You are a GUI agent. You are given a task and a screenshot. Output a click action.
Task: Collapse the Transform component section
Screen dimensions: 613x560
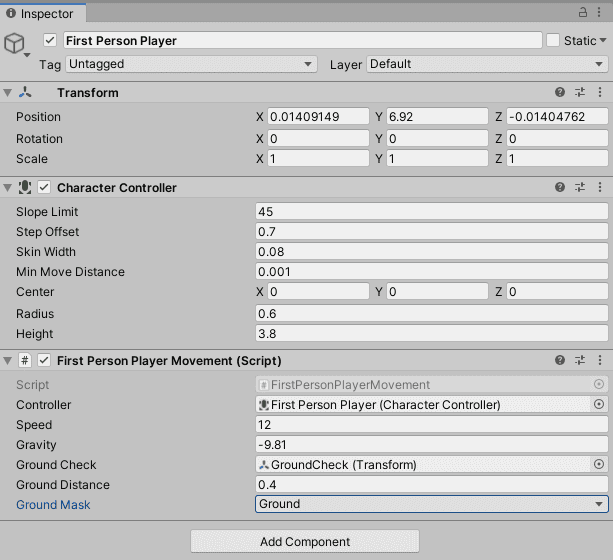(x=9, y=92)
